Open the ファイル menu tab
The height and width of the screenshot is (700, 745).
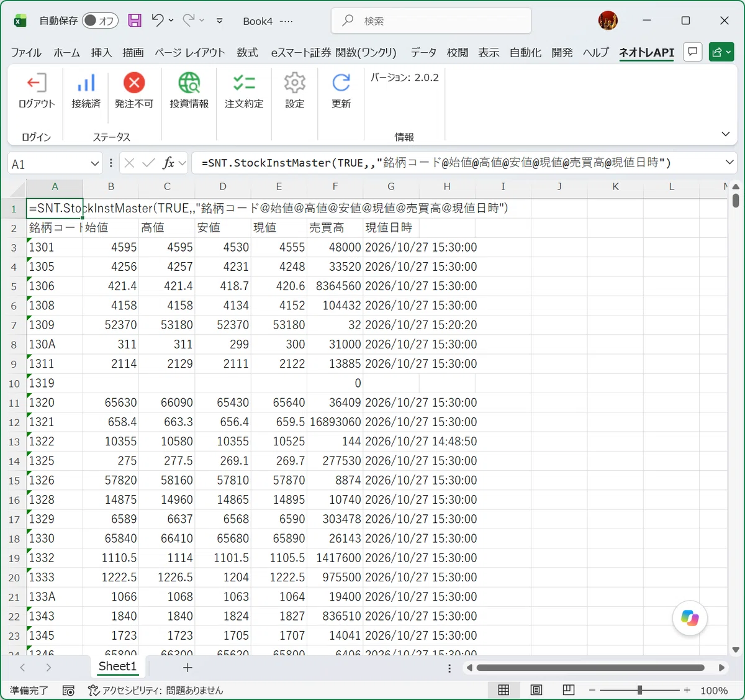[26, 53]
